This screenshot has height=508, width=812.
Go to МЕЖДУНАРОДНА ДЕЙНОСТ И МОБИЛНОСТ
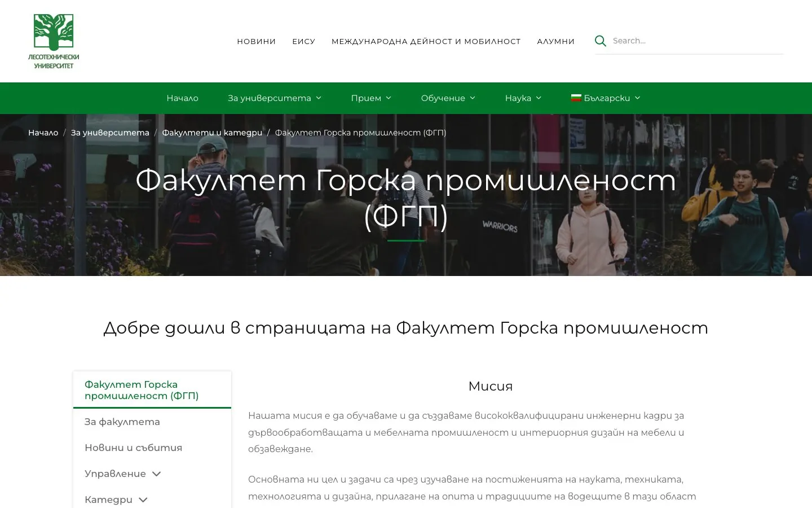click(x=426, y=41)
